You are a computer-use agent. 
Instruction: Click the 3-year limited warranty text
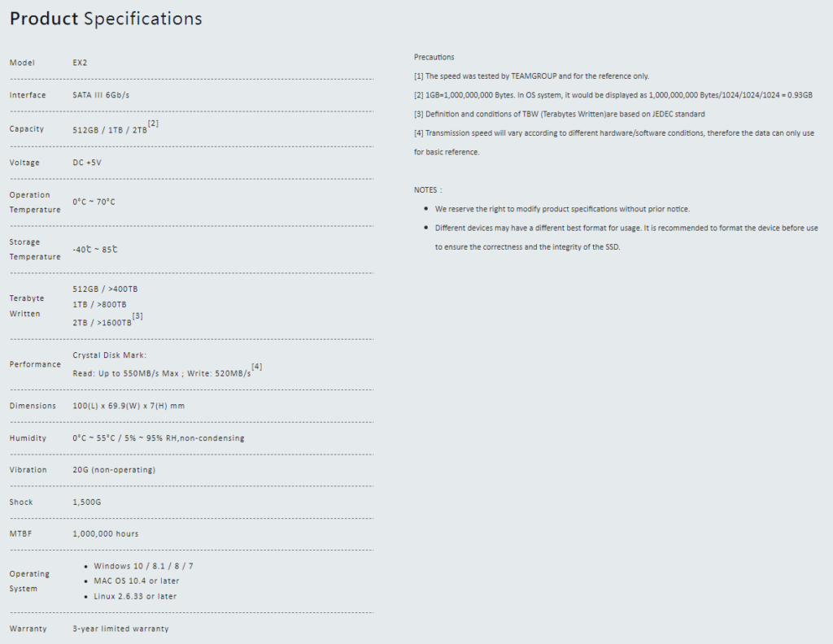(120, 629)
